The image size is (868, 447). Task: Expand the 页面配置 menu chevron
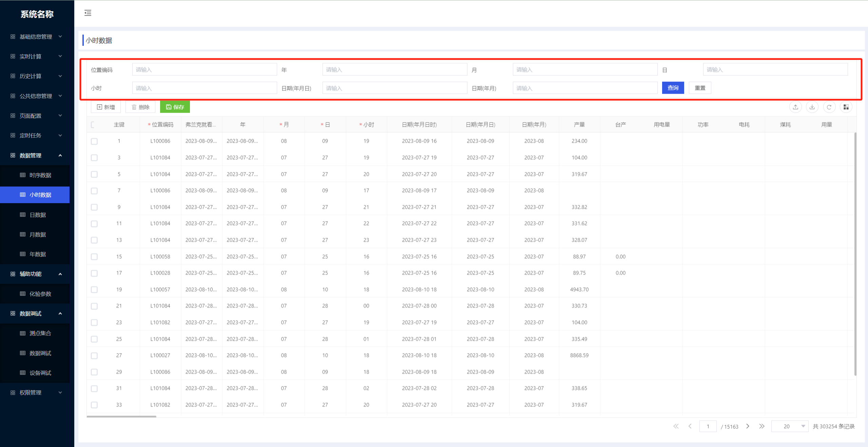coord(60,115)
